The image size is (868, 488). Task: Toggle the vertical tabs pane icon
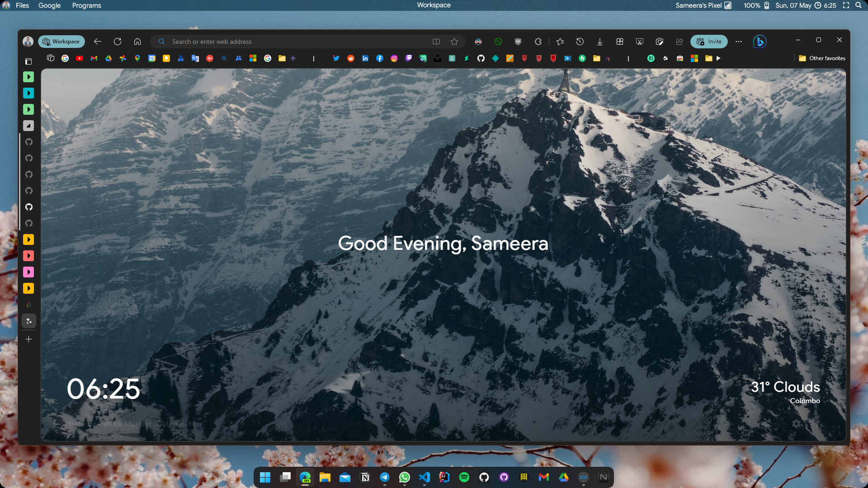click(28, 61)
